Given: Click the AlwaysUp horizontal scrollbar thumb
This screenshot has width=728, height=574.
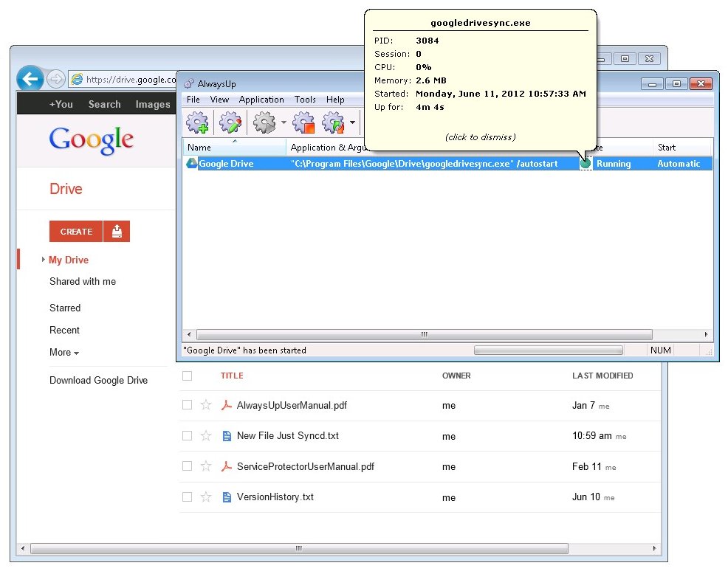Looking at the screenshot, I should click(425, 334).
